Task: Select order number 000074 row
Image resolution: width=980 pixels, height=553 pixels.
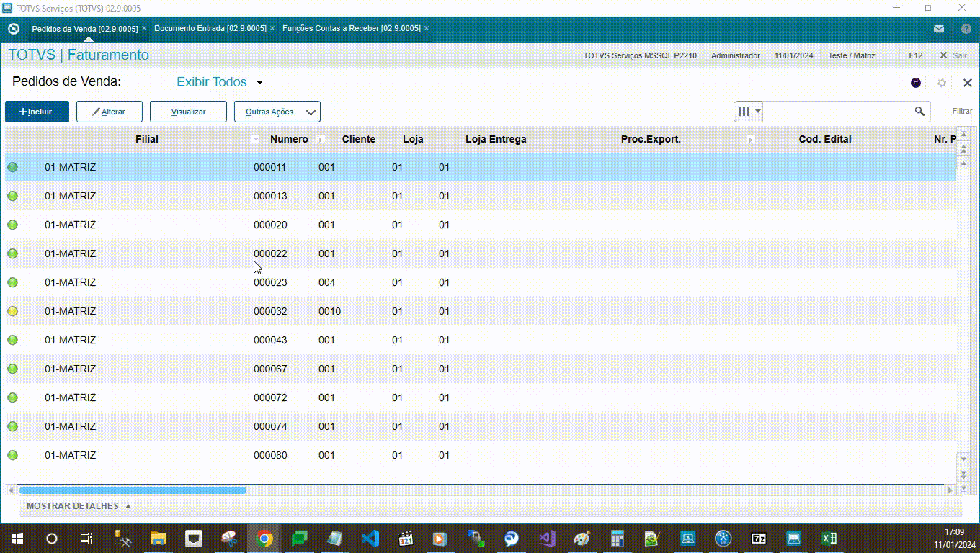Action: pyautogui.click(x=481, y=426)
